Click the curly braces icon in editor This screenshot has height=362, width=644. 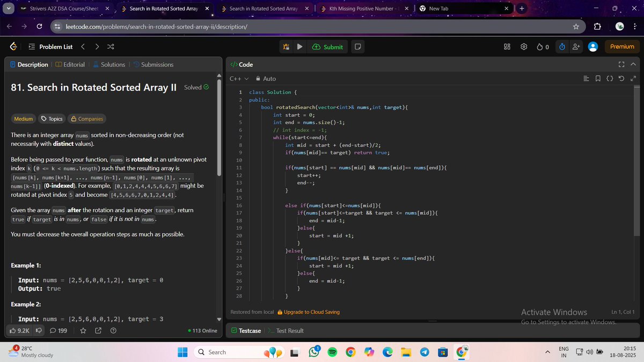tap(610, 79)
